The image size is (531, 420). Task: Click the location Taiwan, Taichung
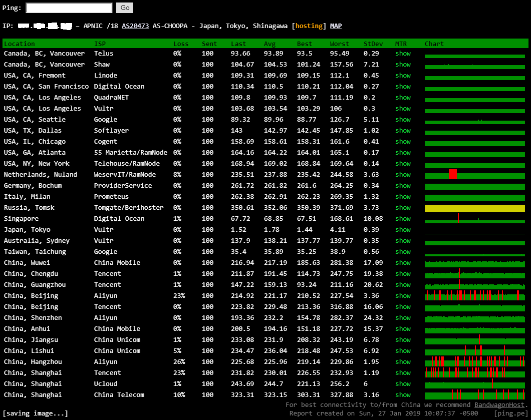pyautogui.click(x=35, y=251)
